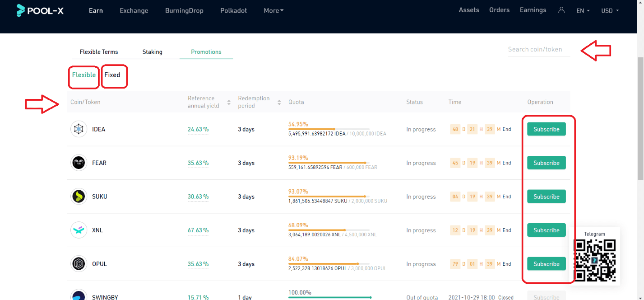Click the Quota column header
This screenshot has width=644, height=300.
coord(296,102)
